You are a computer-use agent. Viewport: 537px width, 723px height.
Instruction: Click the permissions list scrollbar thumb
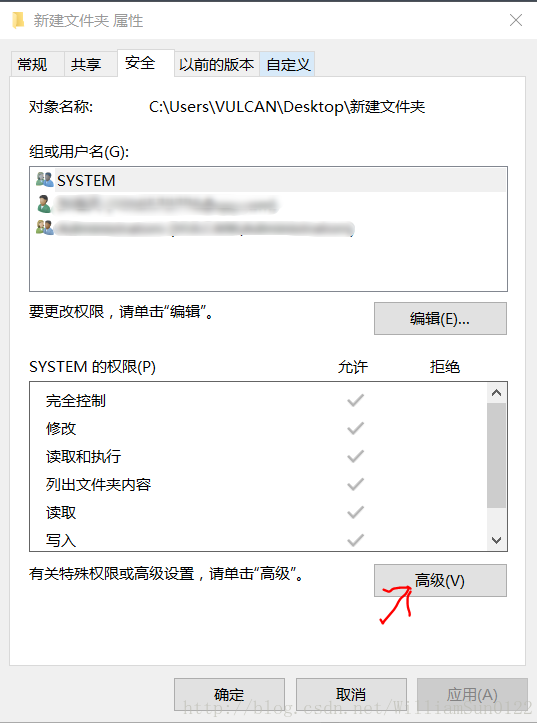(496, 456)
